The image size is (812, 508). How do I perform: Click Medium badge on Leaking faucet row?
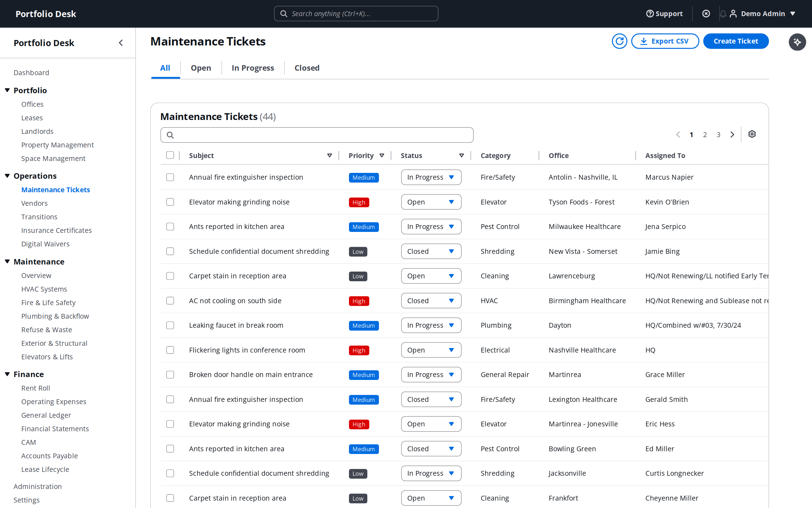(x=363, y=325)
